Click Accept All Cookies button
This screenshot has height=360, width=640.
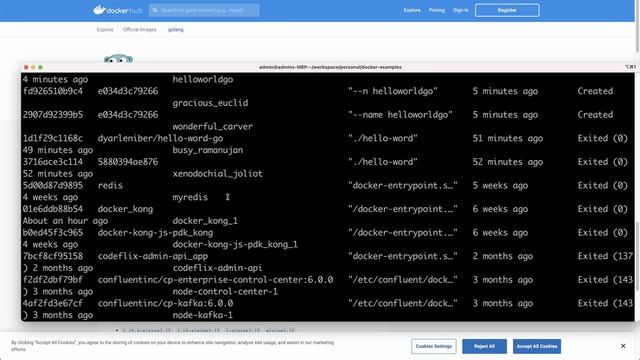click(x=537, y=346)
